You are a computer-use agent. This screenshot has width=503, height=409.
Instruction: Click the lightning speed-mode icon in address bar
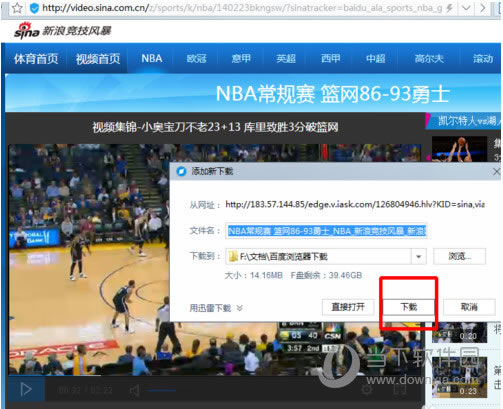pos(449,8)
